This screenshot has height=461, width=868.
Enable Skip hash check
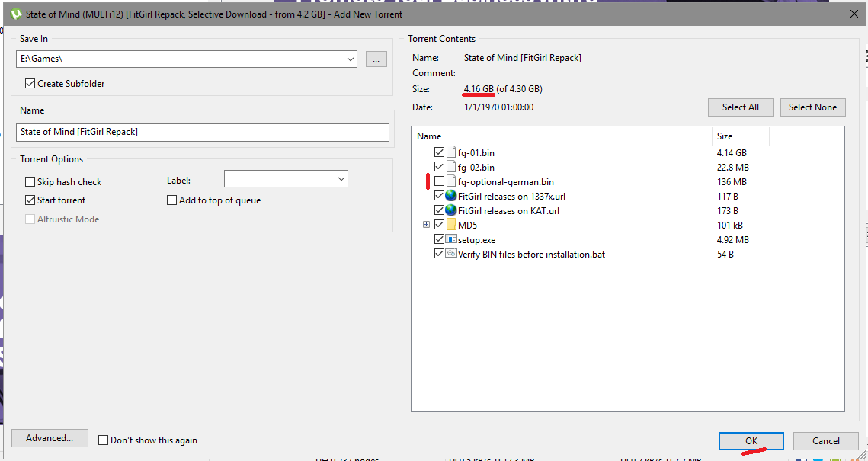pyautogui.click(x=30, y=182)
